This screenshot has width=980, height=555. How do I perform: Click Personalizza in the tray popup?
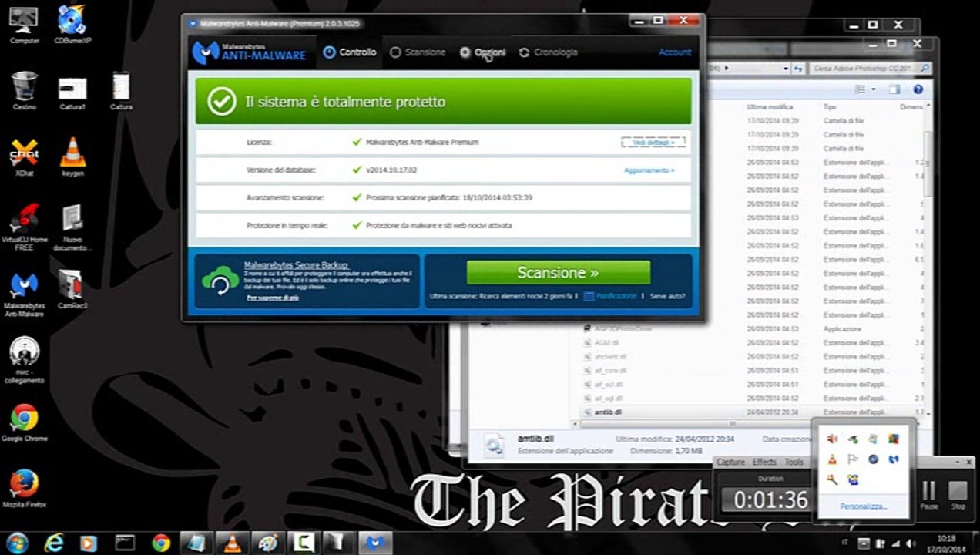pos(864,506)
